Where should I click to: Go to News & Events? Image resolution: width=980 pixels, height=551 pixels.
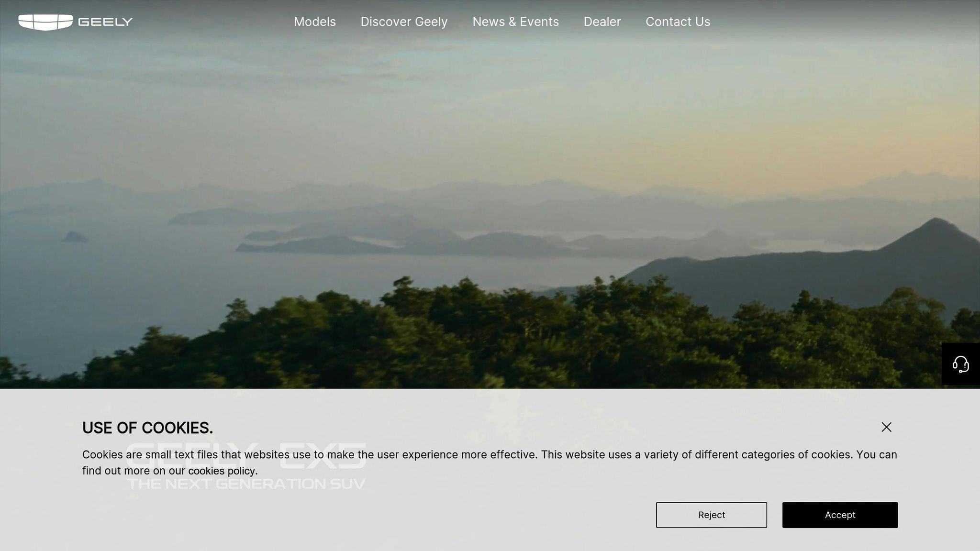[x=515, y=22]
